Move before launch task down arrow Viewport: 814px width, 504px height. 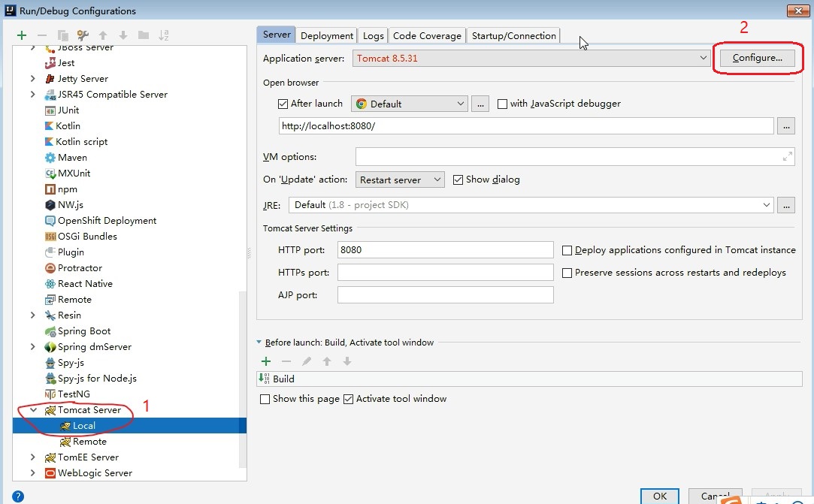tap(346, 361)
